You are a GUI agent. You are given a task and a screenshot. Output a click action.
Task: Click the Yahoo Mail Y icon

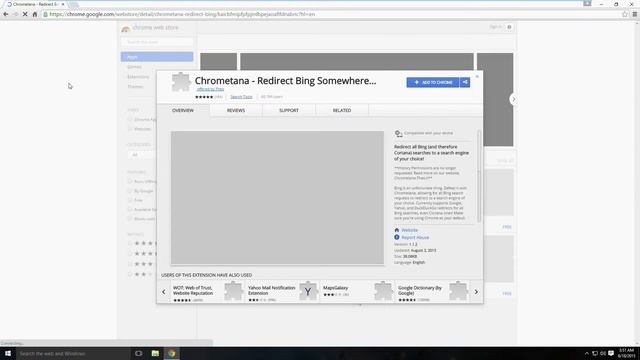(x=308, y=291)
